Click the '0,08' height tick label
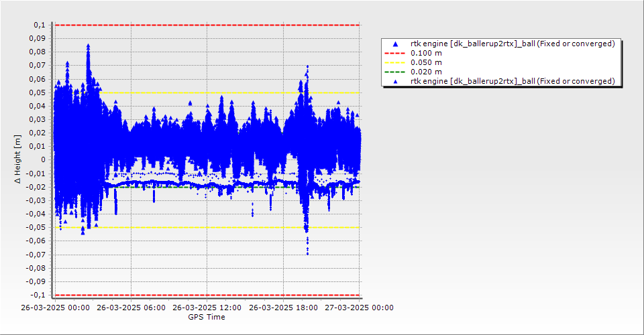 click(x=38, y=52)
